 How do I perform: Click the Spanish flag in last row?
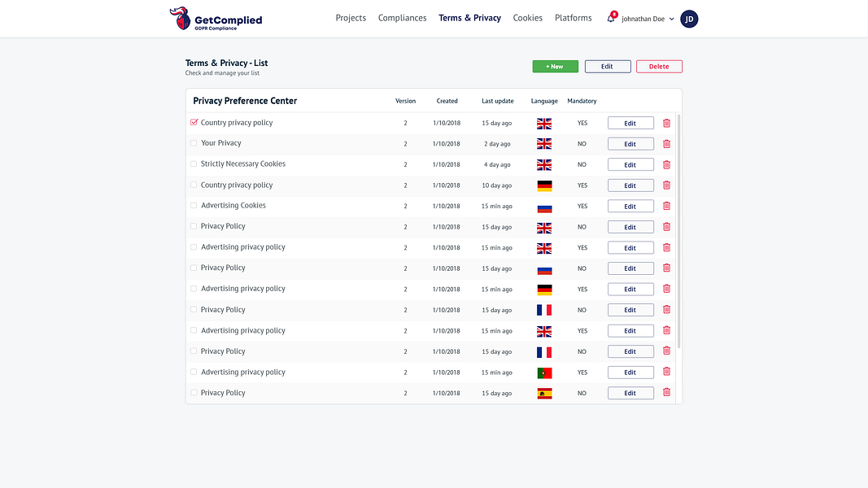click(x=544, y=394)
